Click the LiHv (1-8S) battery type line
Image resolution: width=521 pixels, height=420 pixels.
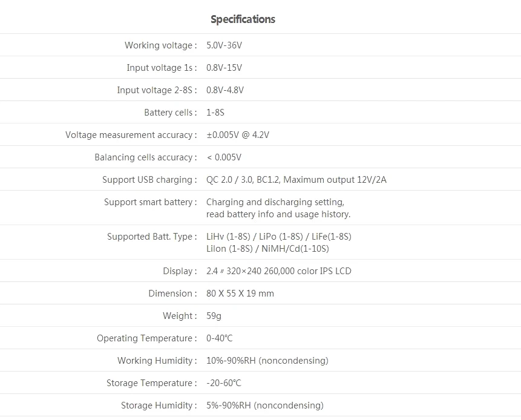click(279, 237)
